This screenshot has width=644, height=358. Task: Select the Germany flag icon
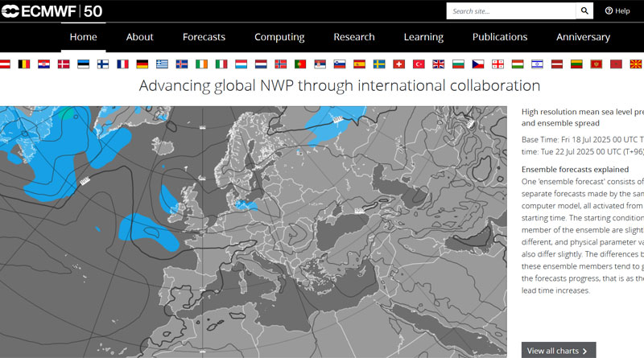click(142, 64)
